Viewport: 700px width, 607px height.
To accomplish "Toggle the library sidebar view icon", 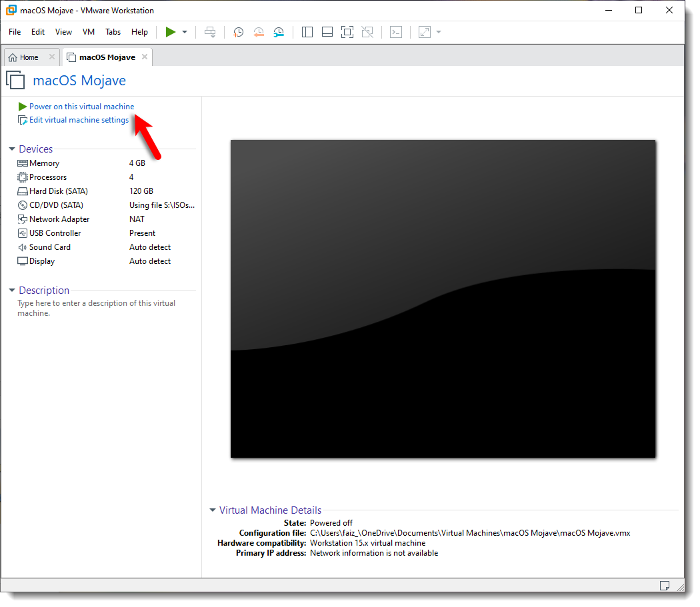I will pyautogui.click(x=307, y=32).
